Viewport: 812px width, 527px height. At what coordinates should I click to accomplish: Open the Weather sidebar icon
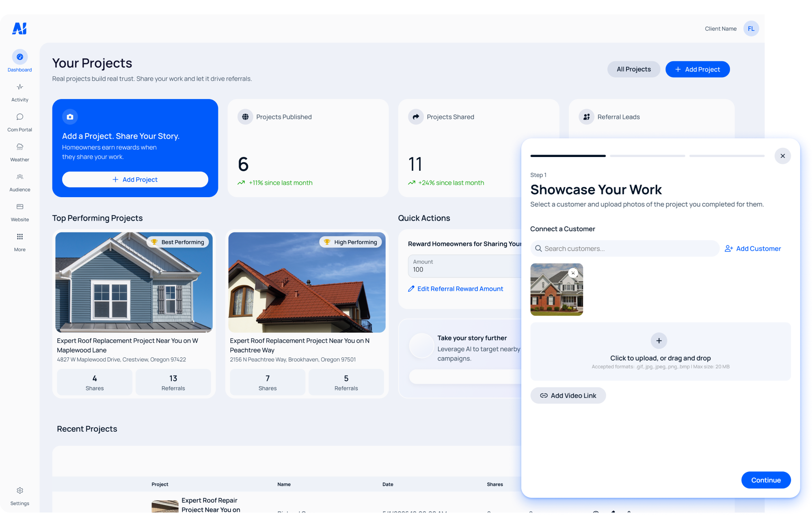[x=19, y=147]
